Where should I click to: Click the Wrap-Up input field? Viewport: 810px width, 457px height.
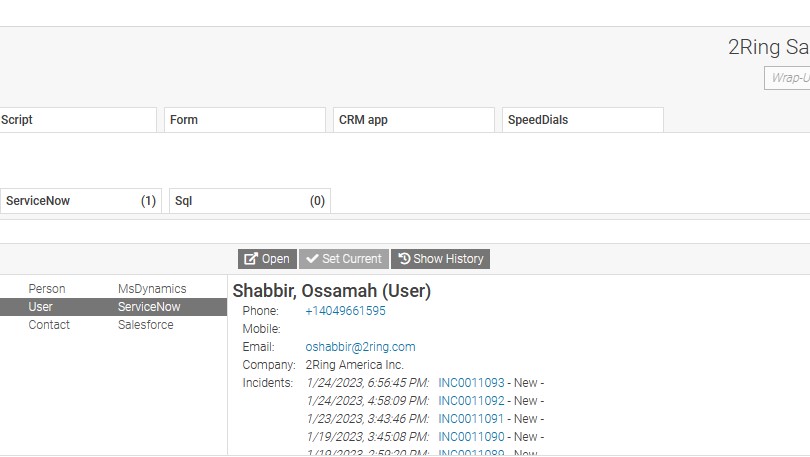pyautogui.click(x=787, y=78)
